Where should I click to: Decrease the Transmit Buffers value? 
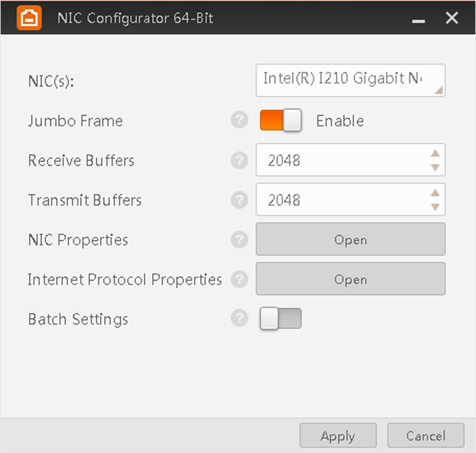tap(435, 207)
